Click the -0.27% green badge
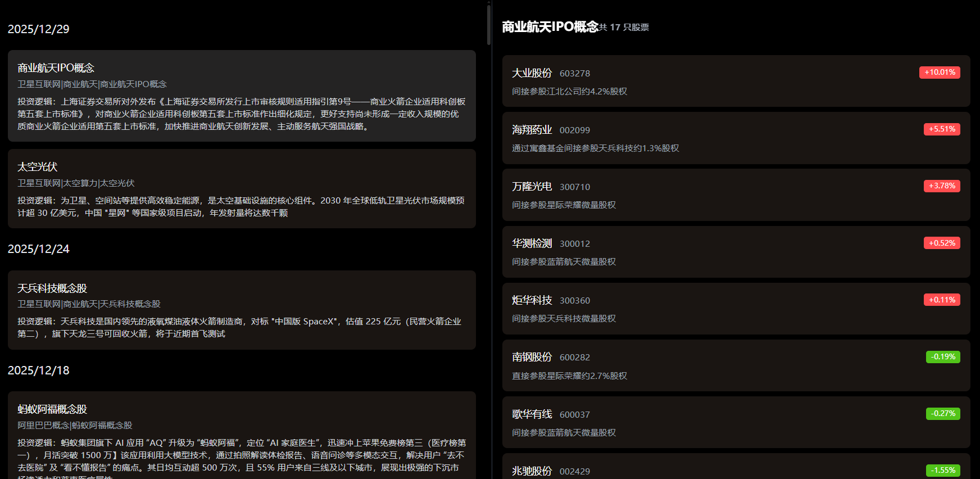980x479 pixels. click(943, 414)
